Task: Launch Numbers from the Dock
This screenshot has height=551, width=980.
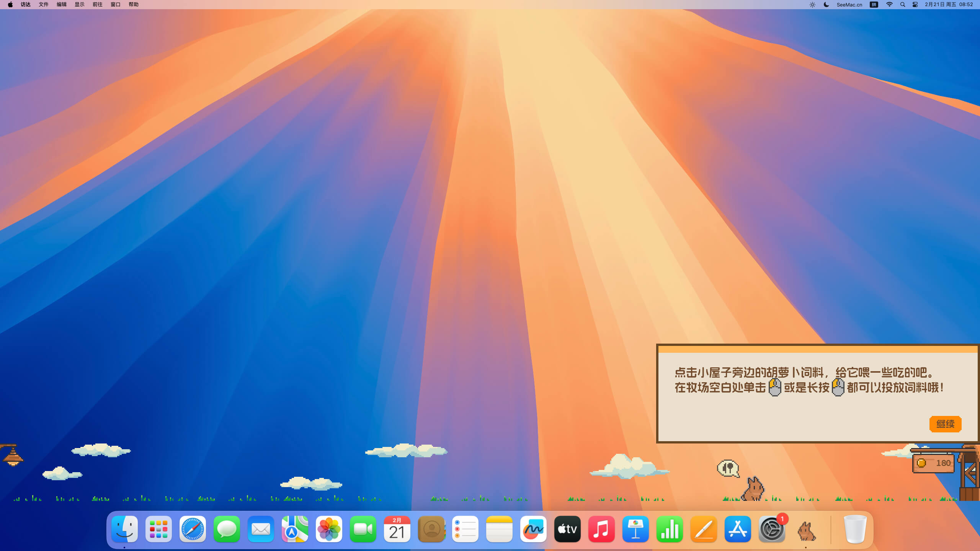Action: tap(670, 529)
